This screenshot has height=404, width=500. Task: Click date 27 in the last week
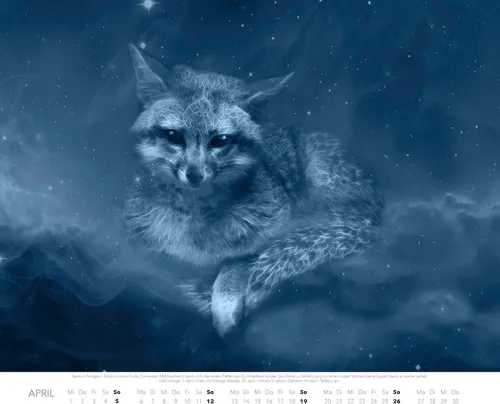pyautogui.click(x=421, y=401)
